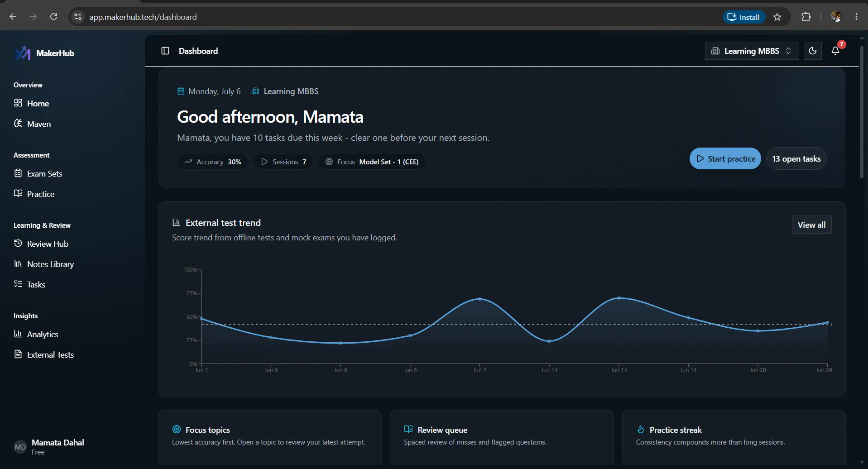Click the Focus topics card heading
This screenshot has width=868, height=469.
coord(208,430)
